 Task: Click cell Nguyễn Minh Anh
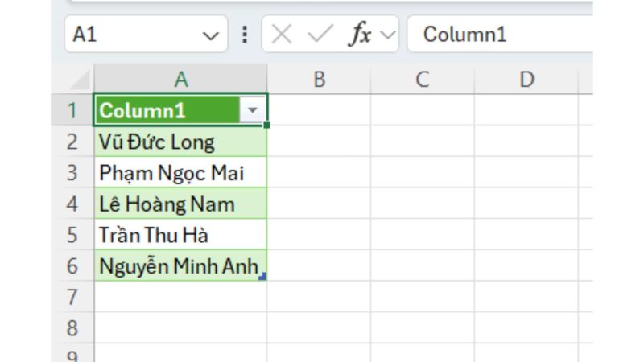pos(180,266)
